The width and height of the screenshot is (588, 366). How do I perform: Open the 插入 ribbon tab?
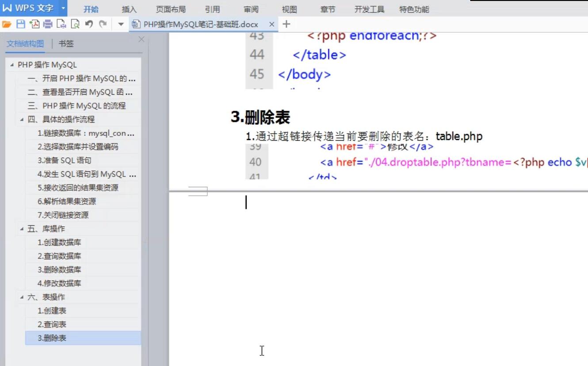click(129, 9)
